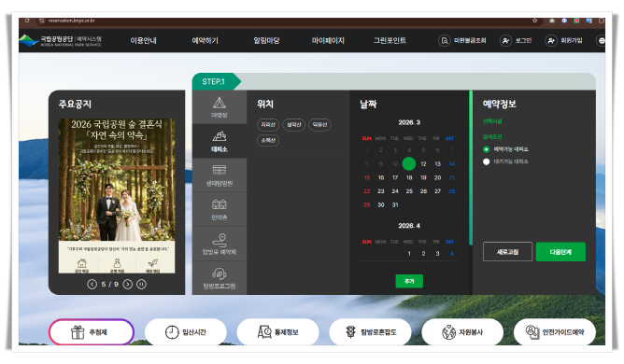624x364 pixels.
Task: Open the 안전가이드예약 safety guide shortcut
Action: [x=555, y=331]
